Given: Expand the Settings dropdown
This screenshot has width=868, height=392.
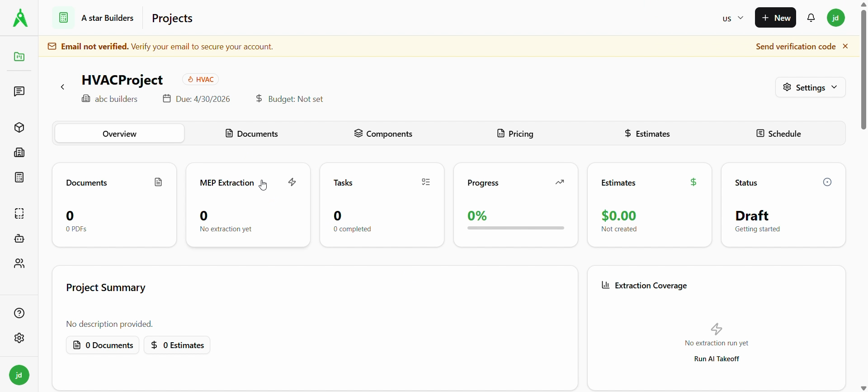Looking at the screenshot, I should pyautogui.click(x=810, y=87).
